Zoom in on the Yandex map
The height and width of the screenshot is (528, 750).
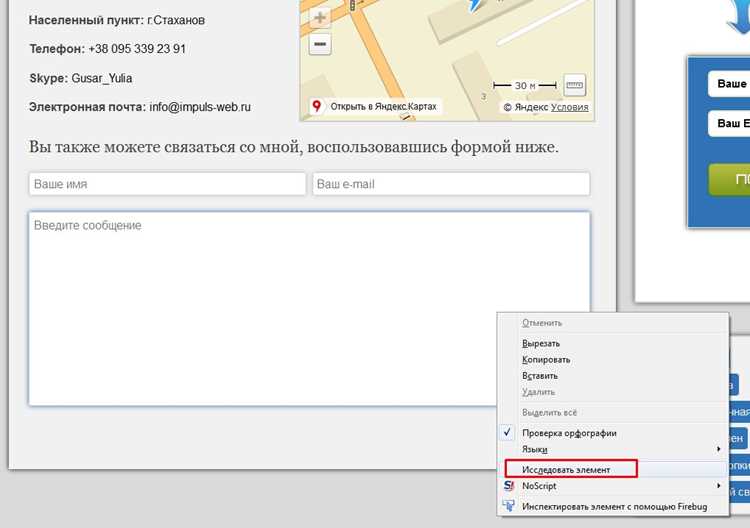click(x=320, y=18)
